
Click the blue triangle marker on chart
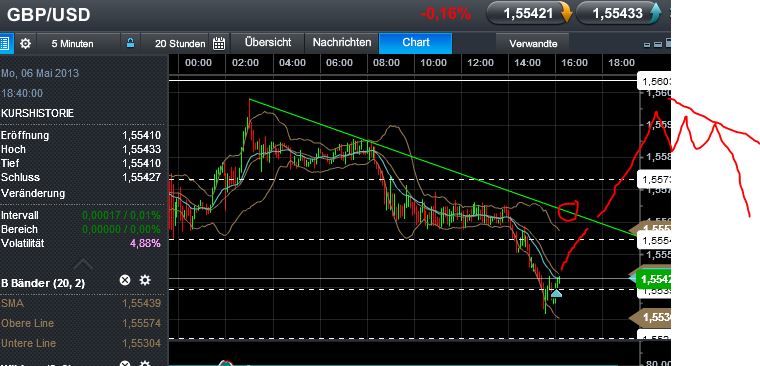[556, 293]
